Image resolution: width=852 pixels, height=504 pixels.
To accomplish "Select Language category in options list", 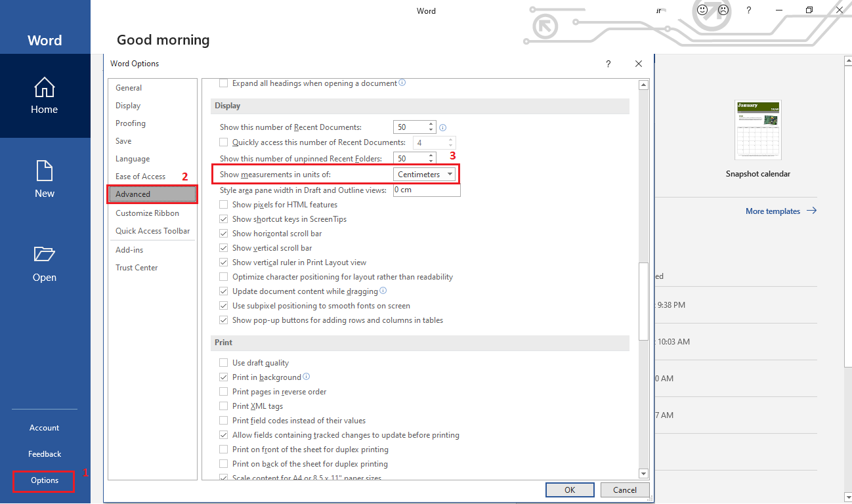I will (152, 159).
